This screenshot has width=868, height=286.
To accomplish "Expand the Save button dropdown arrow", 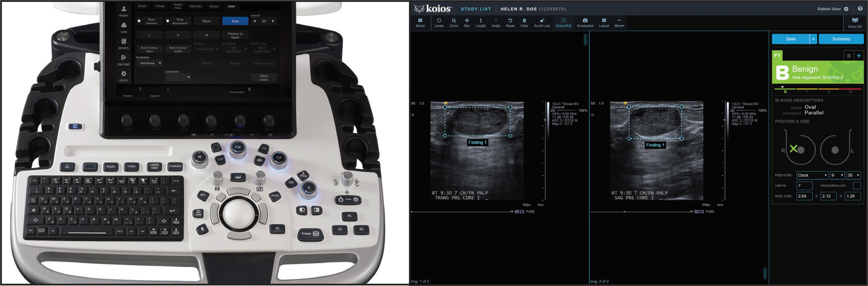I will (x=813, y=39).
